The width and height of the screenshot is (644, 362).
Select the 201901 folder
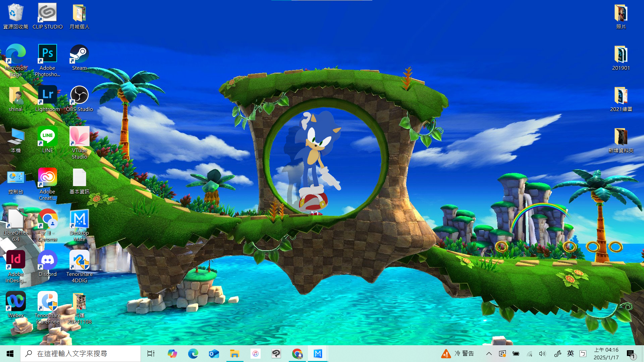pos(621,57)
